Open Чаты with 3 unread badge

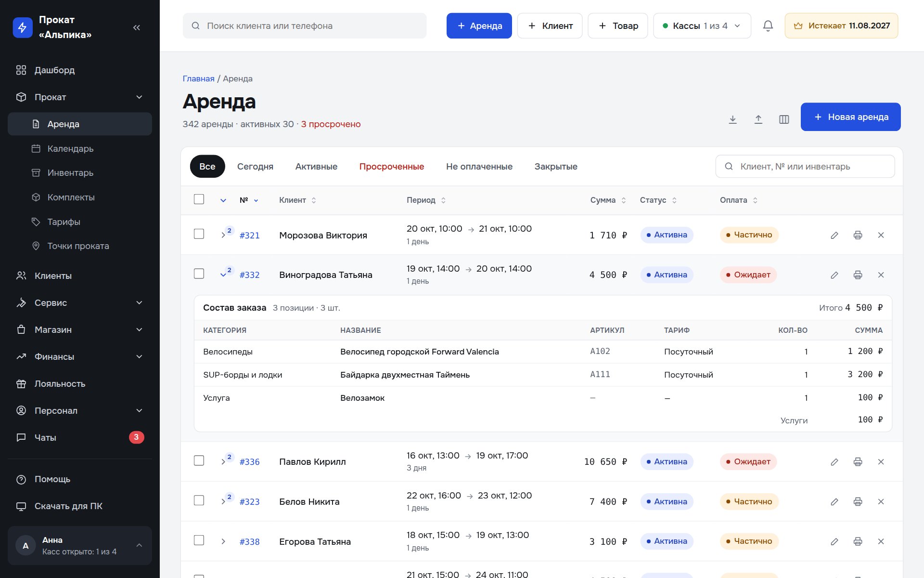click(x=80, y=437)
